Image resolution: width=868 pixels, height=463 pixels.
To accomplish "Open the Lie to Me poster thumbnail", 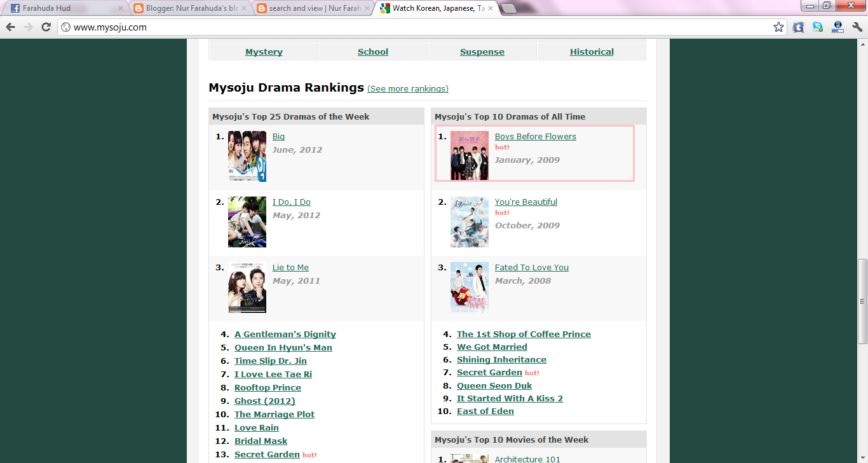I will (x=247, y=287).
